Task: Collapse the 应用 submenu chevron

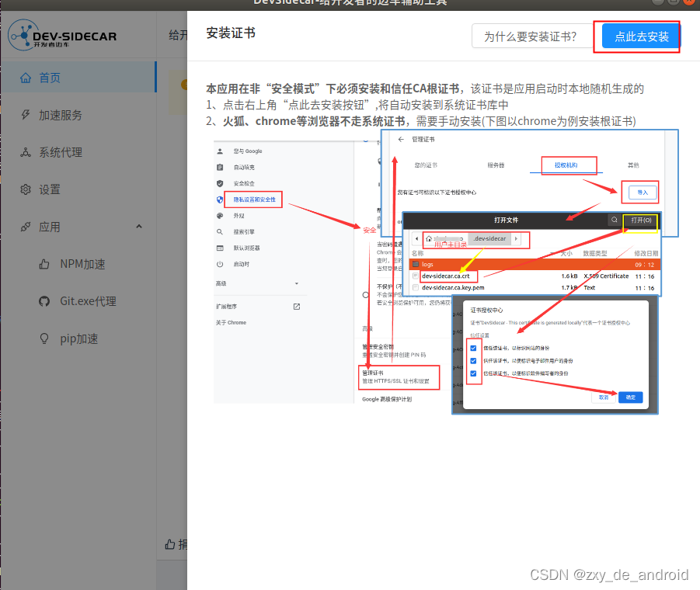Action: (139, 227)
